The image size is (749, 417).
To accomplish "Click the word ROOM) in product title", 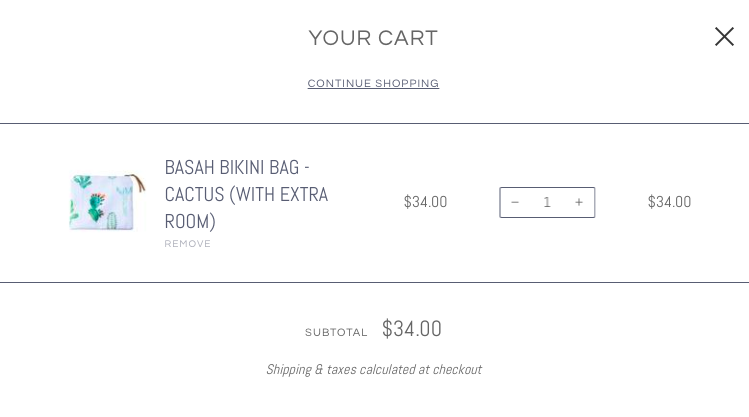I will pyautogui.click(x=190, y=222).
